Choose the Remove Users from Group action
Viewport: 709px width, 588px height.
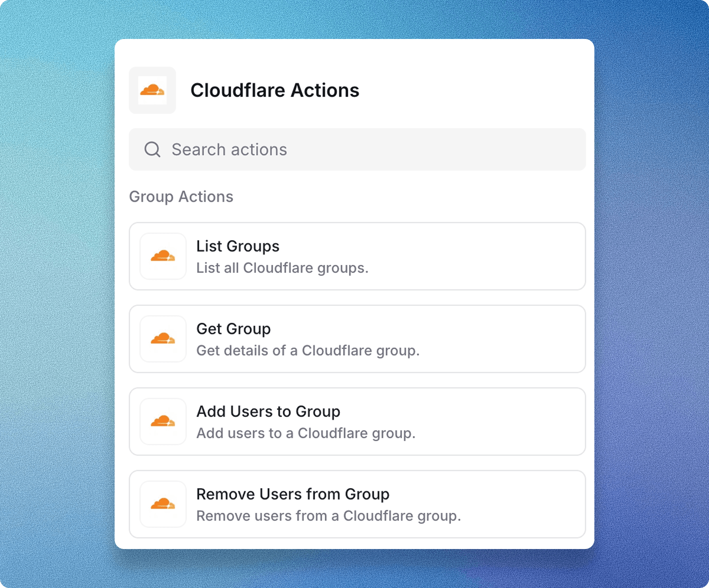point(357,504)
